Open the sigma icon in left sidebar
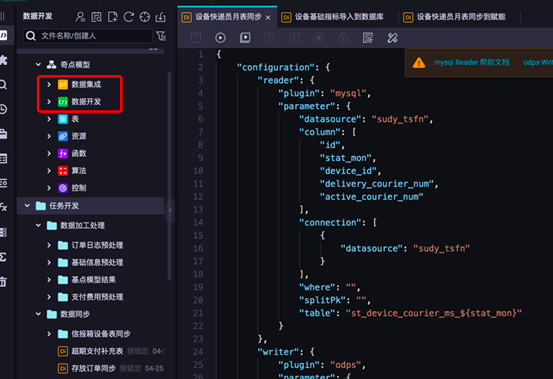The height and width of the screenshot is (379, 553). click(4, 257)
